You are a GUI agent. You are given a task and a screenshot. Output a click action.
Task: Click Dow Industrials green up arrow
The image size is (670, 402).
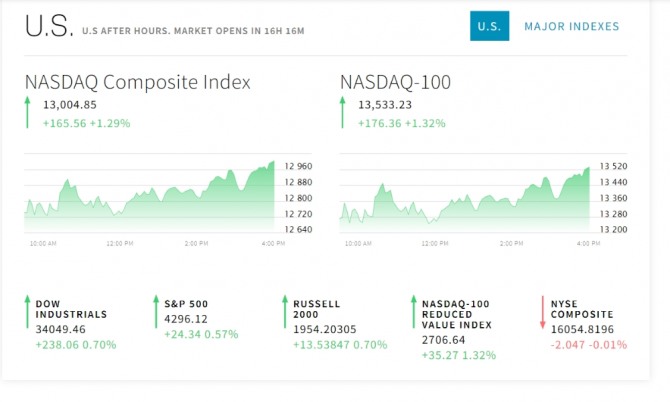coord(27,317)
